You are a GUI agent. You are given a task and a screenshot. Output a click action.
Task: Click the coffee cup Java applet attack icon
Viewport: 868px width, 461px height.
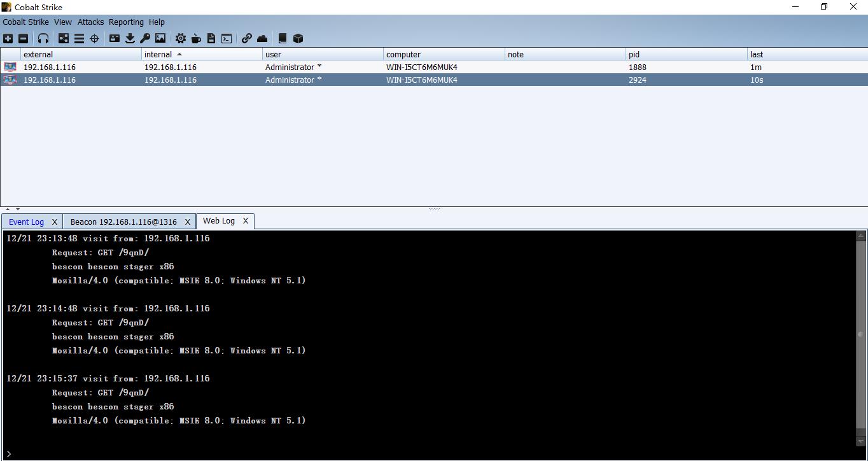(x=196, y=39)
